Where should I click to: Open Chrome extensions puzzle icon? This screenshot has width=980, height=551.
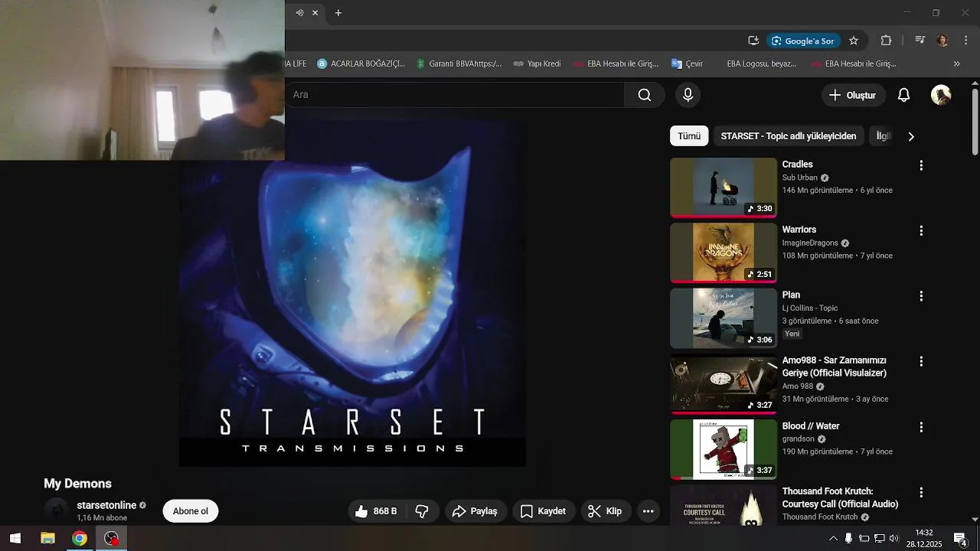[x=886, y=41]
